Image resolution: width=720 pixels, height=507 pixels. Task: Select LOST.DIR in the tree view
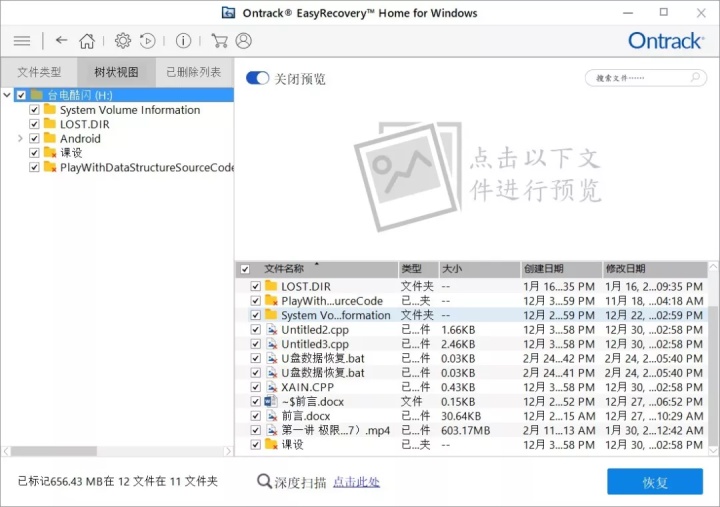[x=85, y=124]
